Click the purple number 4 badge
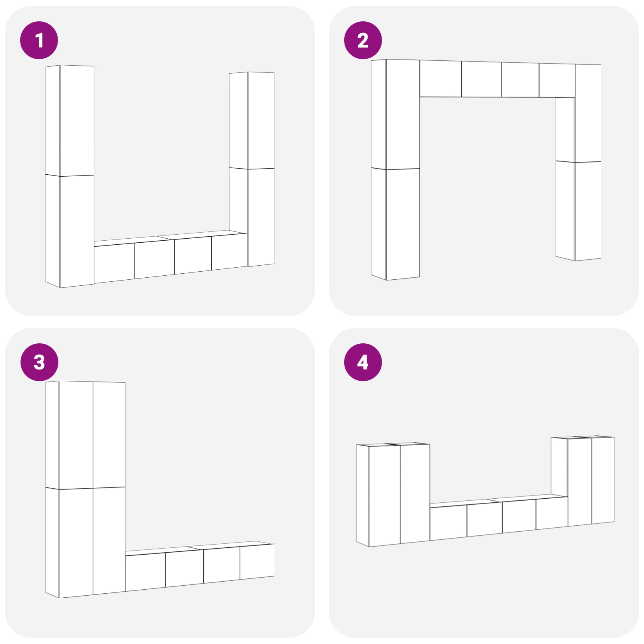This screenshot has height=644, width=644. click(x=363, y=362)
